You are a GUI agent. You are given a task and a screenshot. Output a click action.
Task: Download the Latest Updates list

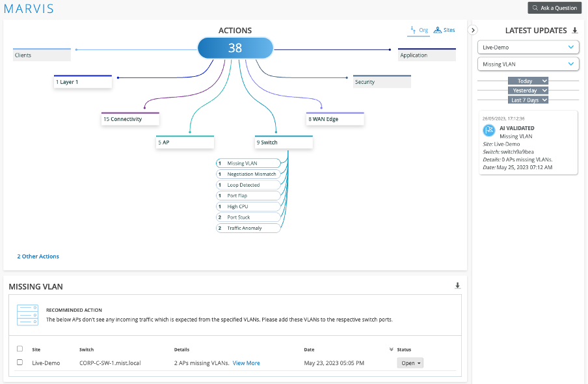[x=574, y=31]
